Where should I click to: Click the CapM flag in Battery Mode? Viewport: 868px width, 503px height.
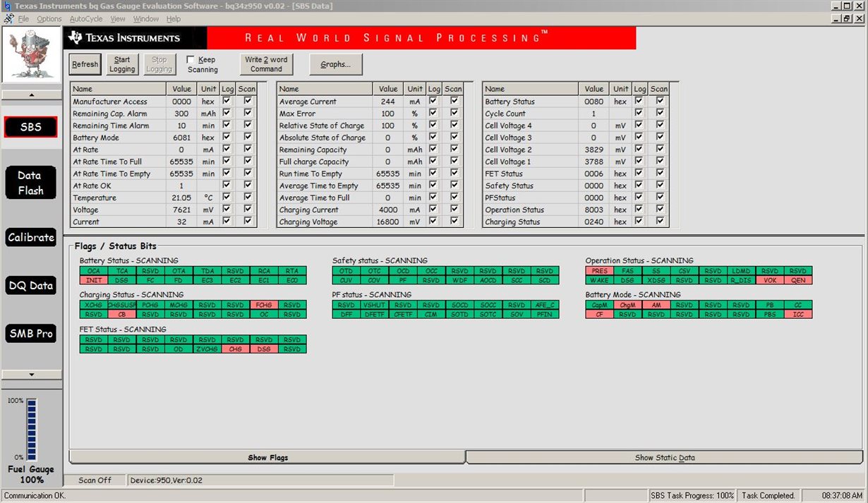point(600,305)
